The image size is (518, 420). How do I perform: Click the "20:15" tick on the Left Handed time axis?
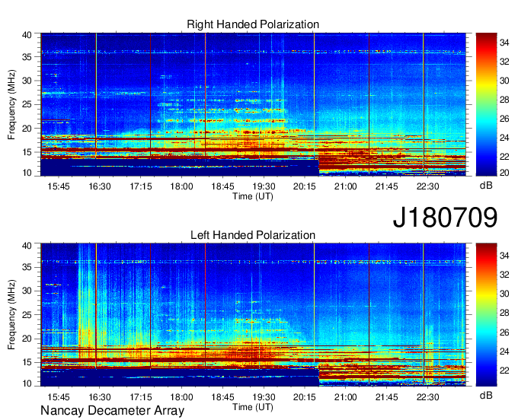pos(305,396)
